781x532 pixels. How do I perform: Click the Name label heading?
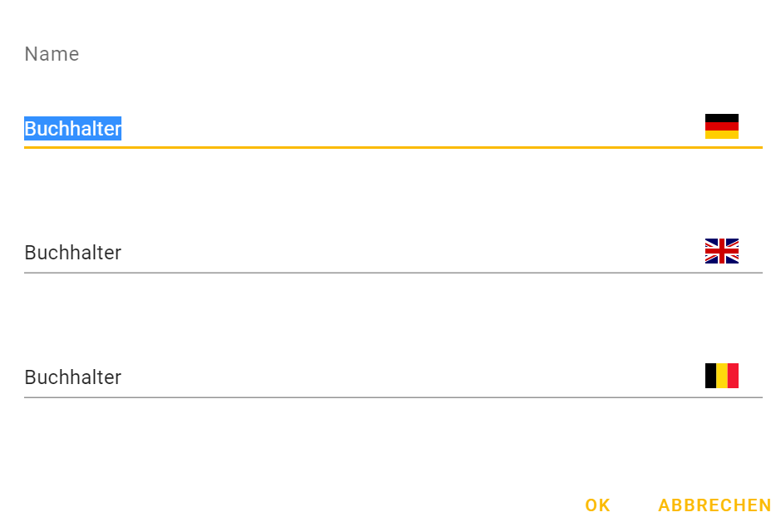click(52, 54)
